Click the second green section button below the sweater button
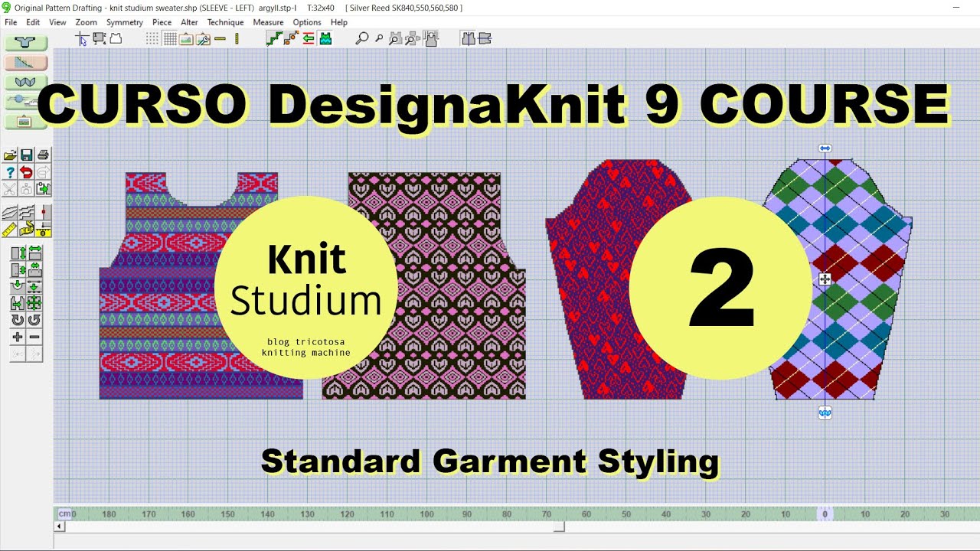The height and width of the screenshot is (551, 980). click(x=26, y=63)
